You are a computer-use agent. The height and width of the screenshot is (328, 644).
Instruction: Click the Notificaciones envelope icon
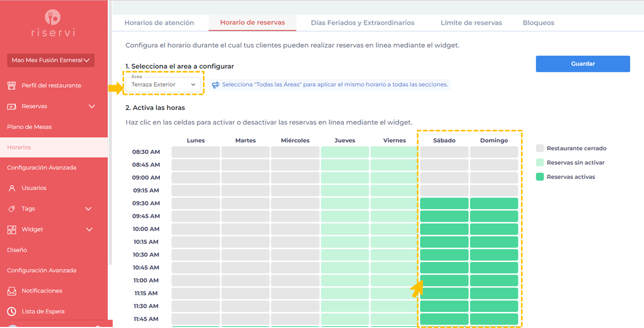(x=12, y=291)
